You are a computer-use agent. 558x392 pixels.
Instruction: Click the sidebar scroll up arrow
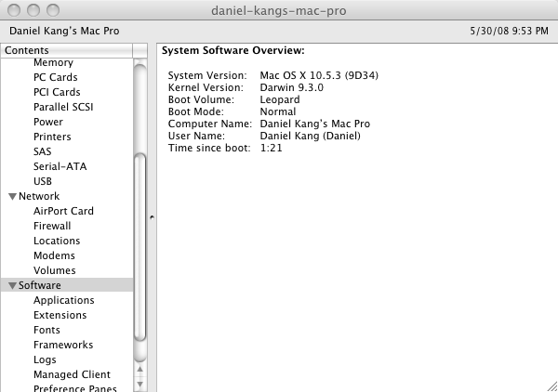(140, 370)
